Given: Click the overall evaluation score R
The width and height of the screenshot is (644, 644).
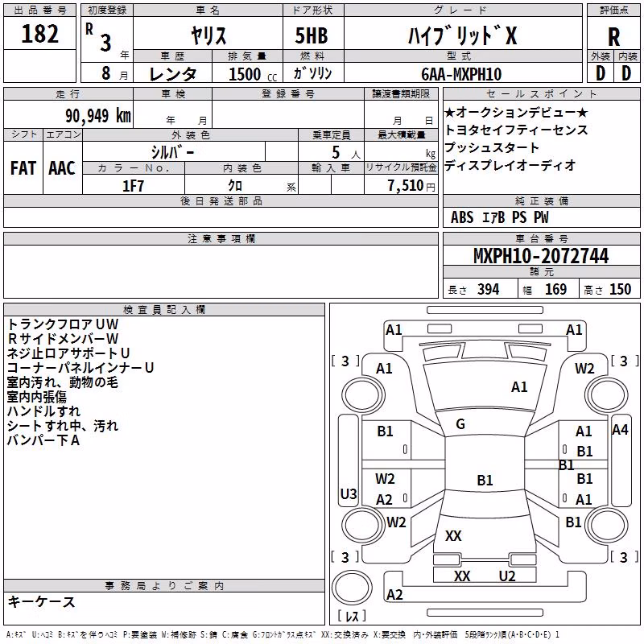Looking at the screenshot, I should [x=613, y=37].
